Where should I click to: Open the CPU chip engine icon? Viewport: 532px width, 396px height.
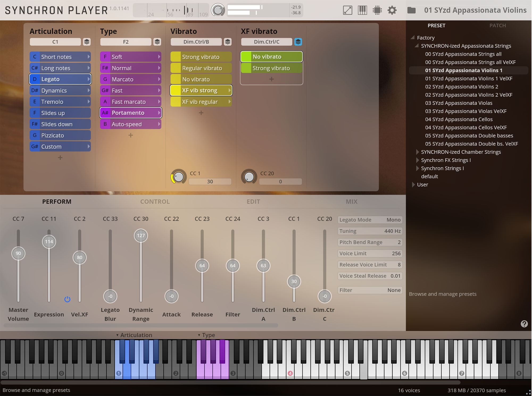tap(377, 10)
